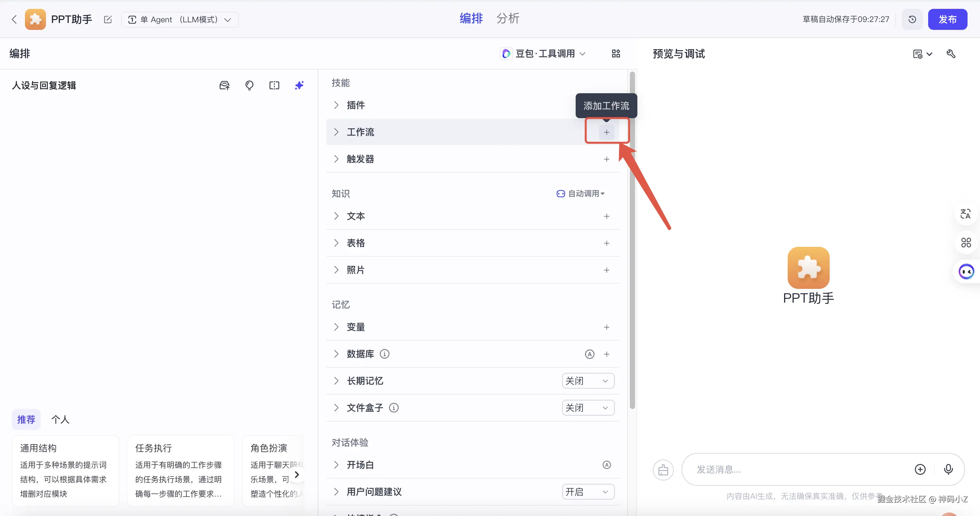The width and height of the screenshot is (980, 516).
Task: Expand the 插件 section
Action: [355, 105]
